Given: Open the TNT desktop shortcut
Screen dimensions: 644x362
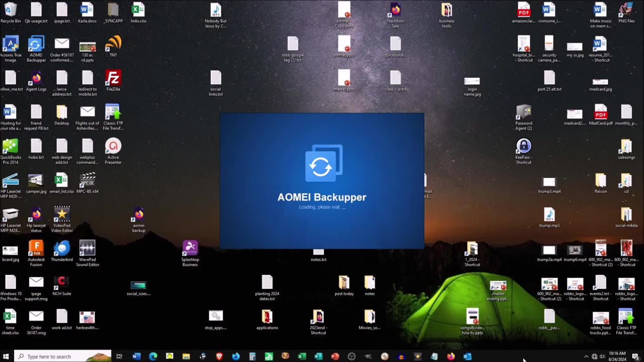Looking at the screenshot, I should [x=113, y=47].
